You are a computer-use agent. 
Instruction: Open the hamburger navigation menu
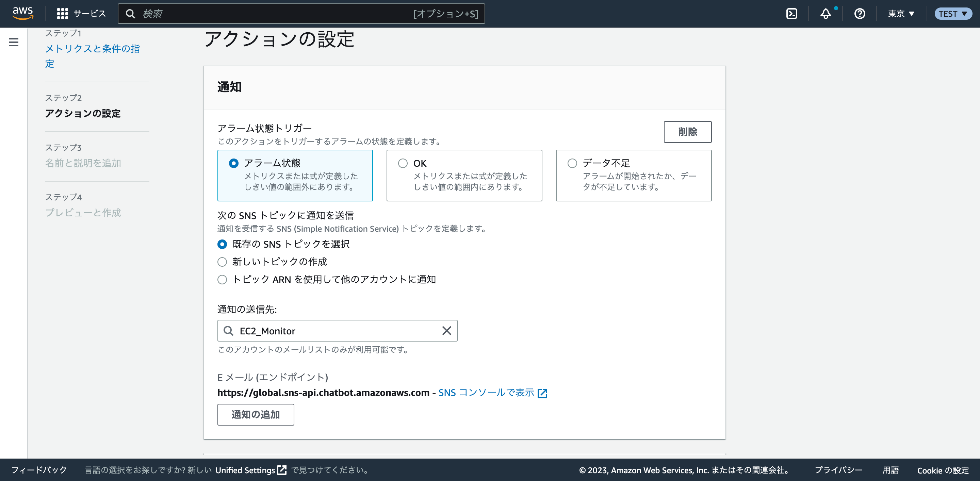(x=14, y=42)
